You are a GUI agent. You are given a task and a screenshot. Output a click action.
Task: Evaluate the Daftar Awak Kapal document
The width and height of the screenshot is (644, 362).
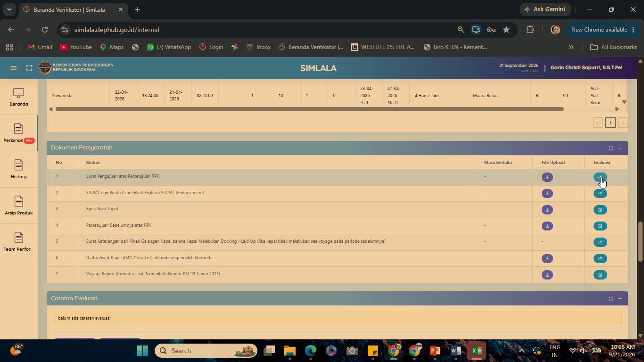pos(600,258)
